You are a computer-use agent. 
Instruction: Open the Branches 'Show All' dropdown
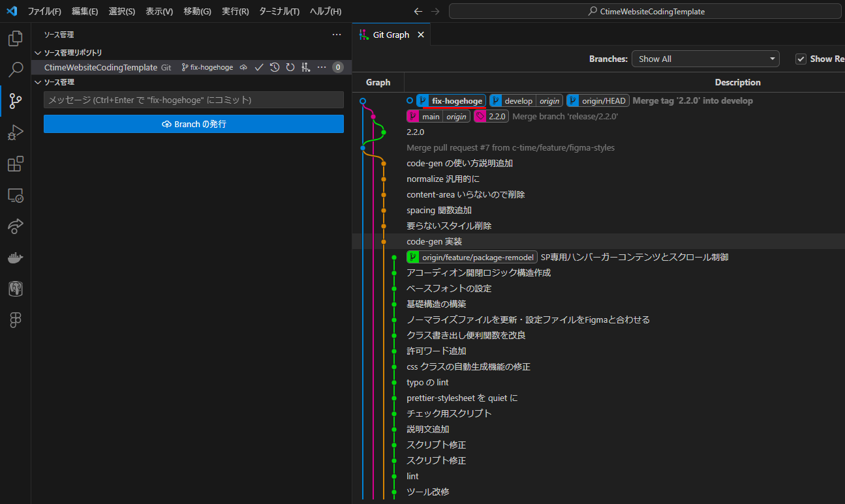pyautogui.click(x=705, y=59)
